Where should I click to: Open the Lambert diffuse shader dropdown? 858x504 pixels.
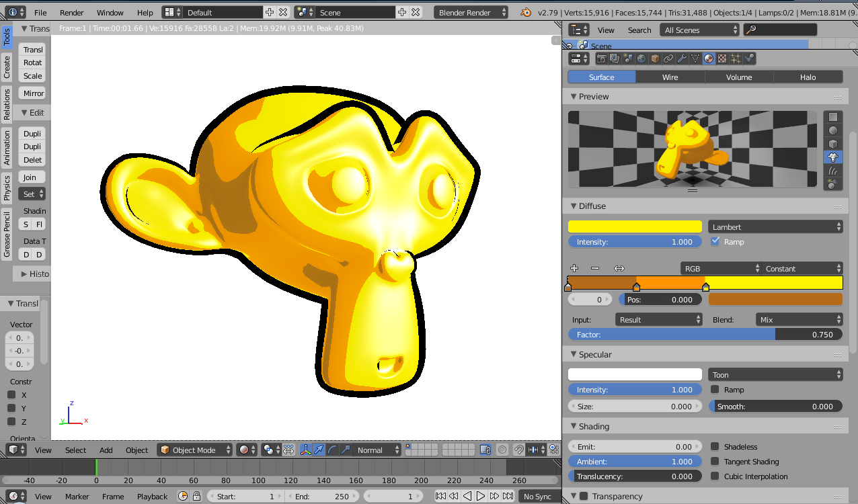click(775, 226)
